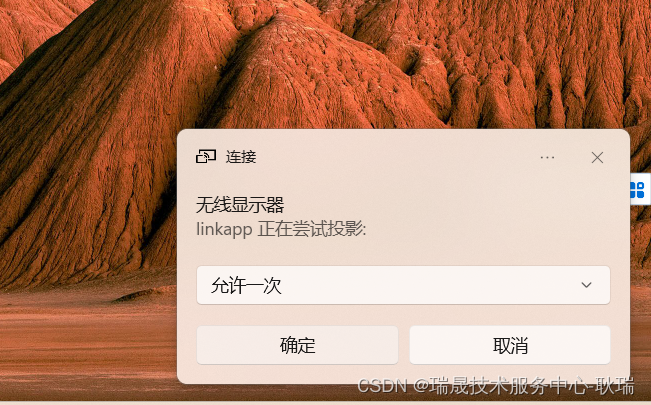Dismiss the 连接 notification with X
Image resolution: width=651 pixels, height=405 pixels.
pos(597,157)
